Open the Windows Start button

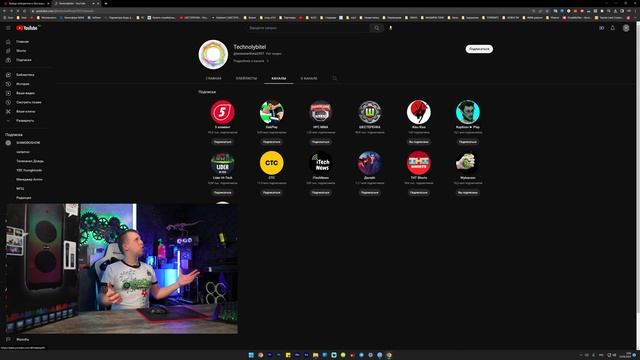[x=251, y=355]
